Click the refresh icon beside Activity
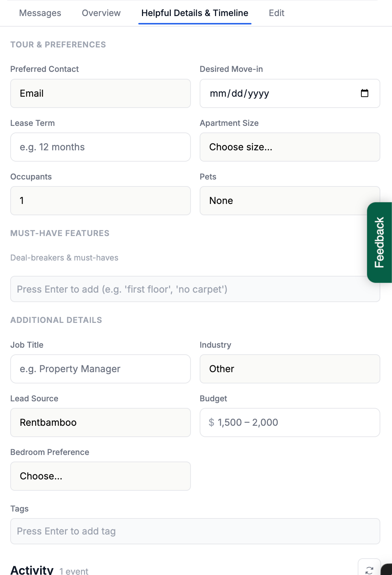The image size is (392, 575). 369,568
